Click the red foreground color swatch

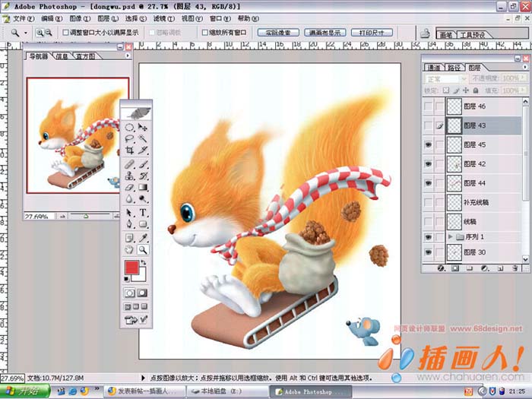tap(131, 268)
